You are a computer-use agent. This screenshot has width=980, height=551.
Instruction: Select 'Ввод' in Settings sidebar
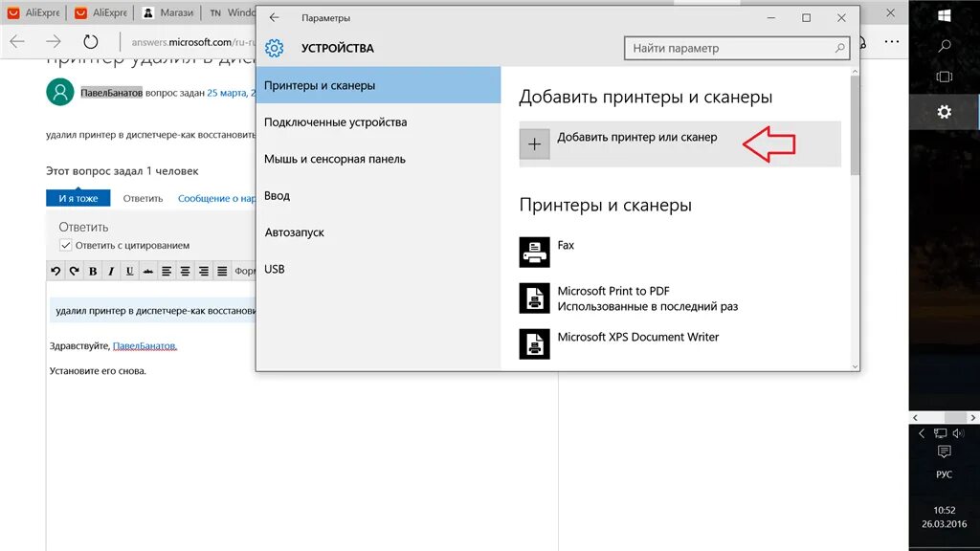[x=378, y=195]
